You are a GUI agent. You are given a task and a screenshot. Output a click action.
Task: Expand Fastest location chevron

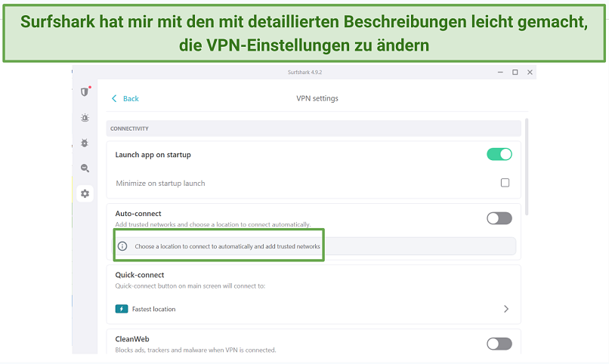point(506,309)
